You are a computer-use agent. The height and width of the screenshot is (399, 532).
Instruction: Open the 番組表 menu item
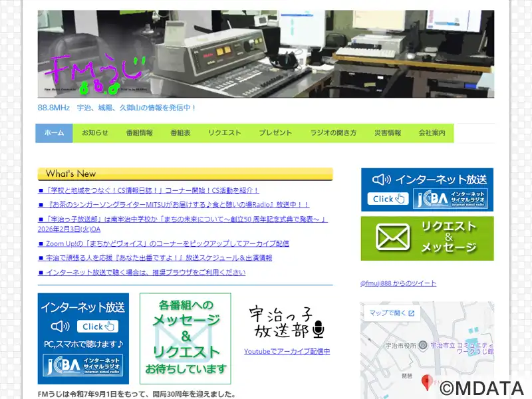coord(180,133)
